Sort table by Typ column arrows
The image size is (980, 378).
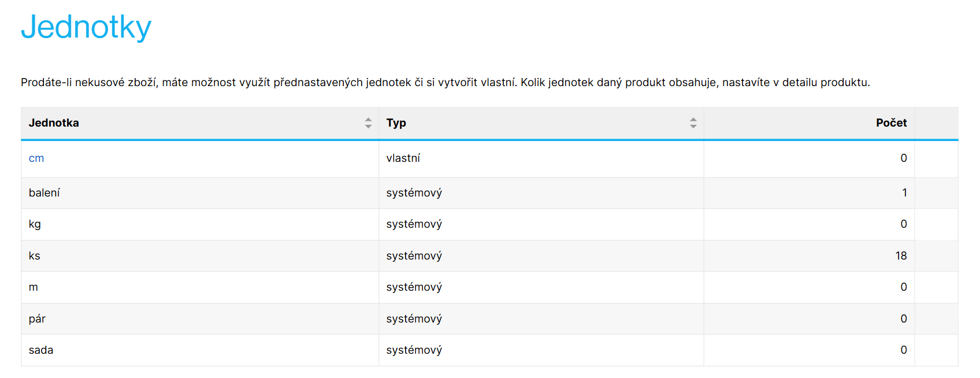(x=693, y=123)
